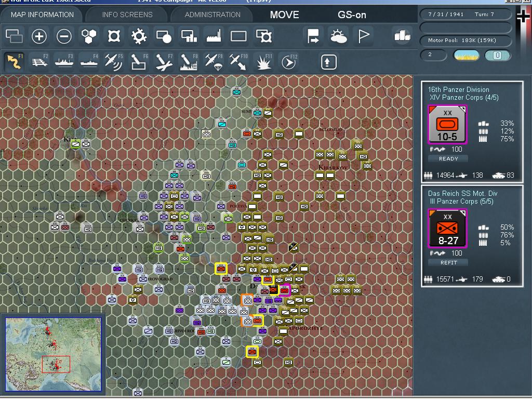Click the MOVE mode label
The image size is (532, 399).
(284, 15)
